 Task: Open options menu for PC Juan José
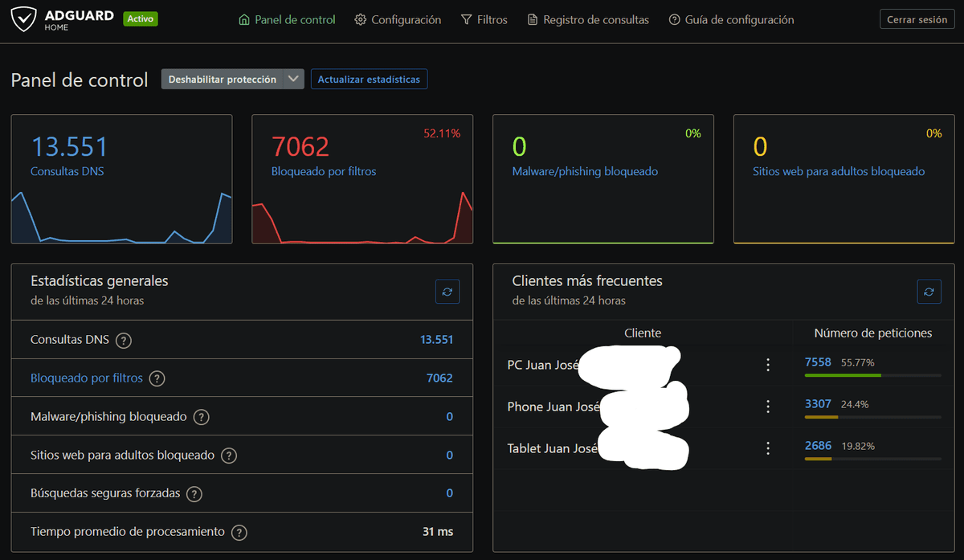pyautogui.click(x=767, y=364)
